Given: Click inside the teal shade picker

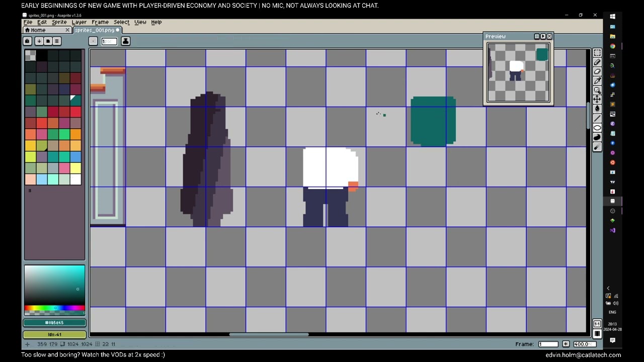Looking at the screenshot, I should (x=54, y=285).
